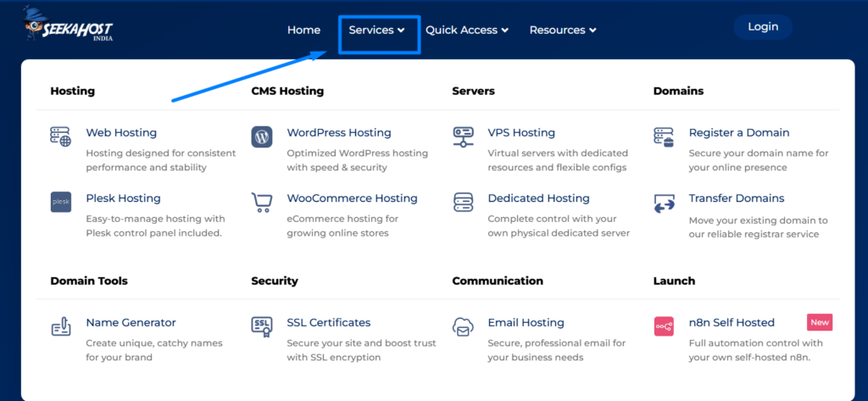The width and height of the screenshot is (868, 401).
Task: Click 'Virtual servers with dedicated resources' description
Action: pos(558,160)
